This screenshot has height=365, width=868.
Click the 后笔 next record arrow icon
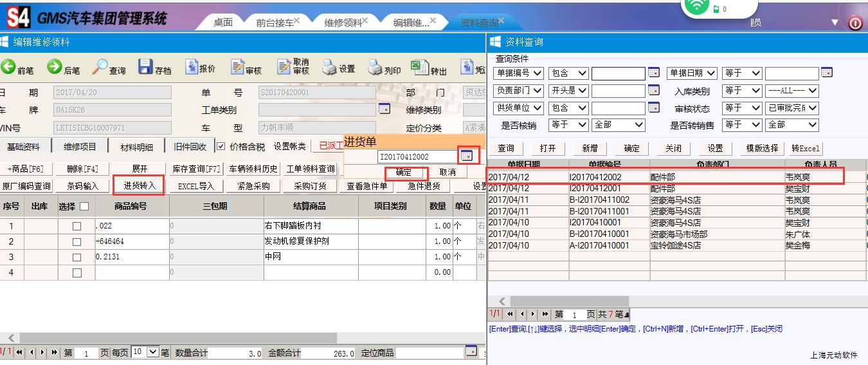click(55, 67)
